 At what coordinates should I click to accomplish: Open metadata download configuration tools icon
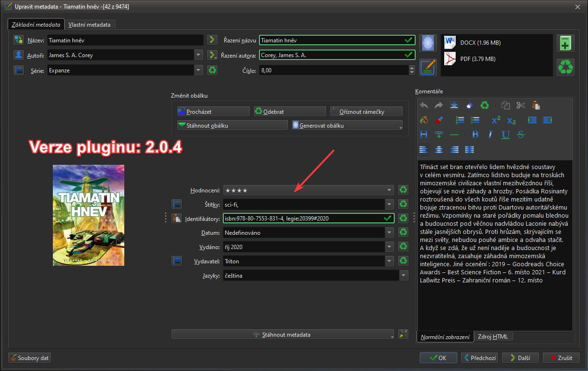pos(403,334)
